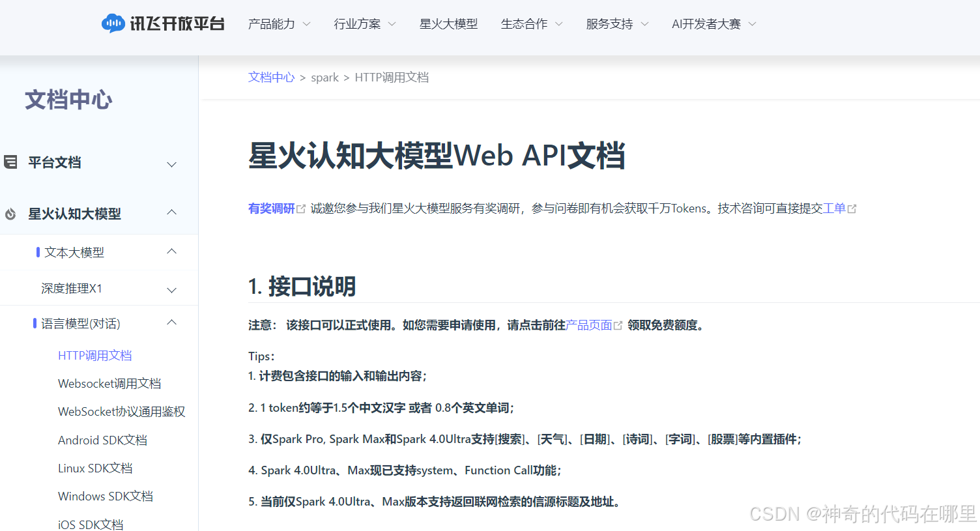The image size is (980, 531).
Task: Click external-link icon next to 工单
Action: pos(852,209)
